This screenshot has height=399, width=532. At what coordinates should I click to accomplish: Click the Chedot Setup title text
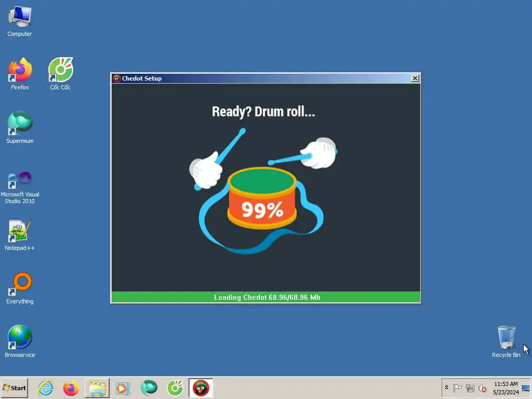click(x=142, y=78)
